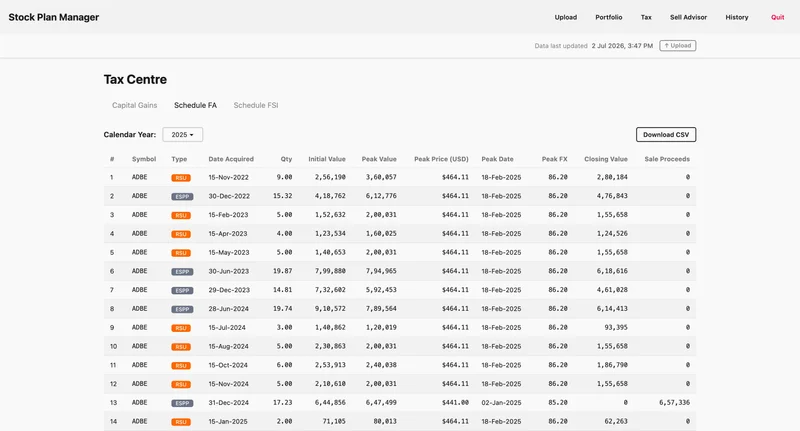Click the quantity 19.87 in row 6

(283, 271)
